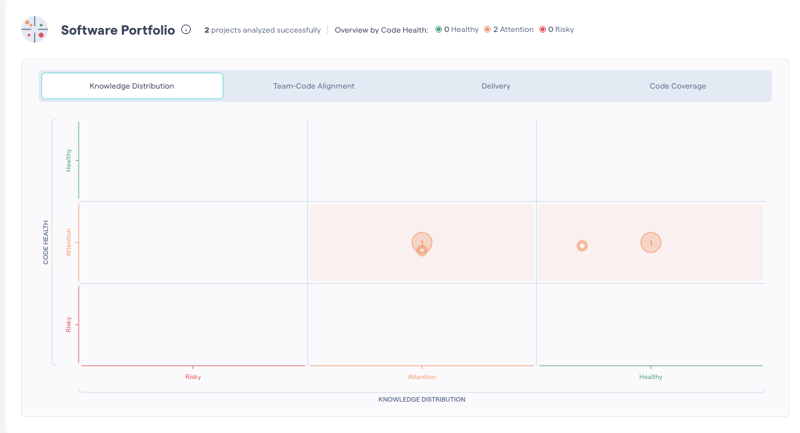Image resolution: width=800 pixels, height=433 pixels.
Task: Open the Code Coverage tab
Action: click(677, 86)
